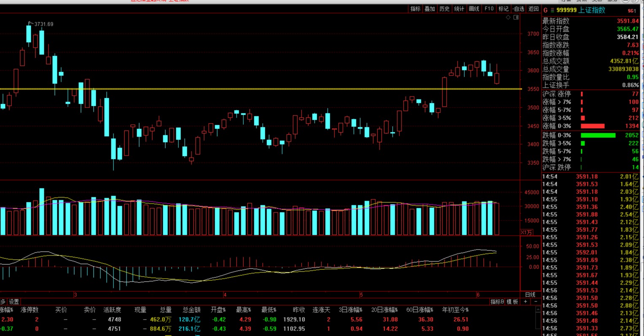Click the diamond icon above the chart
Image resolution: width=644 pixels, height=336 pixels.
click(508, 17)
